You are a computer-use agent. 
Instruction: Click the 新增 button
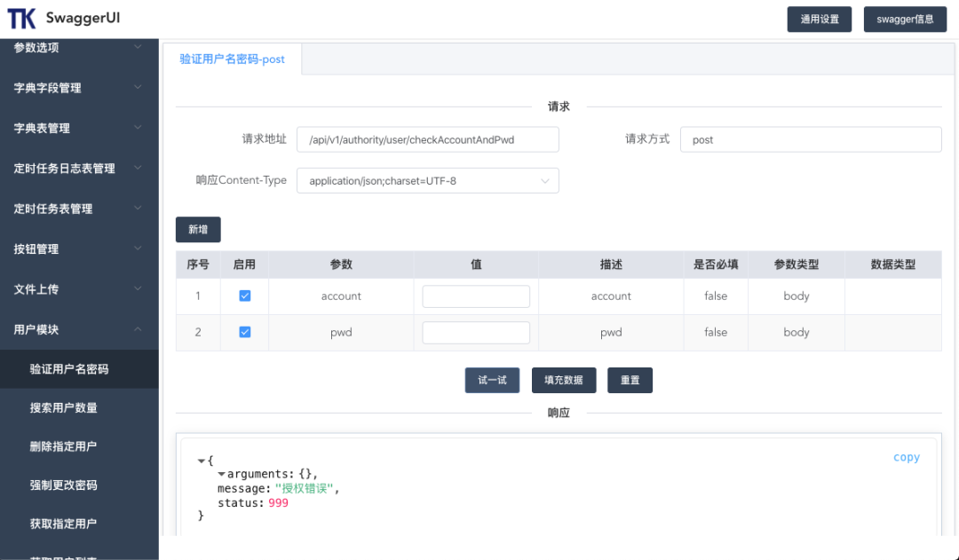tap(198, 229)
